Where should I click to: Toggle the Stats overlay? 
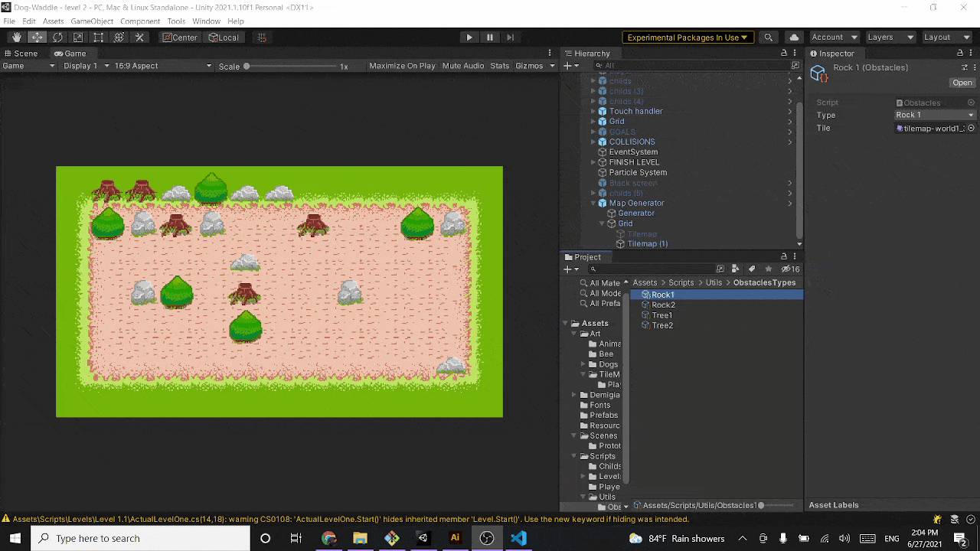pyautogui.click(x=500, y=66)
